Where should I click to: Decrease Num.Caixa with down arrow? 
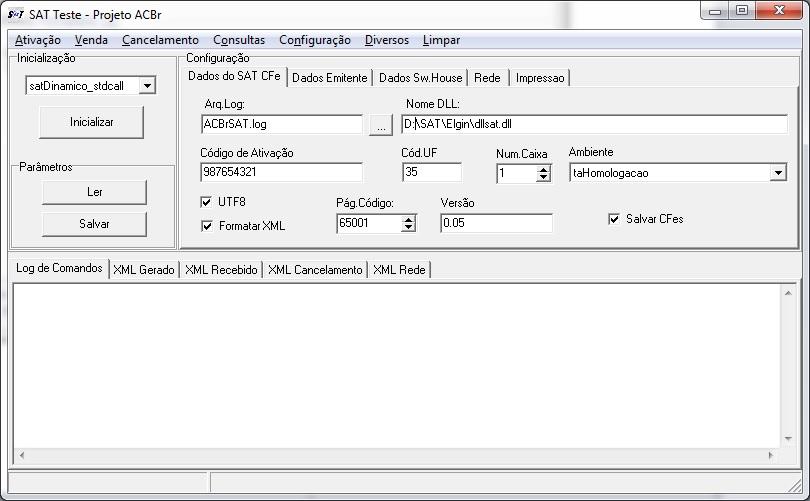543,178
